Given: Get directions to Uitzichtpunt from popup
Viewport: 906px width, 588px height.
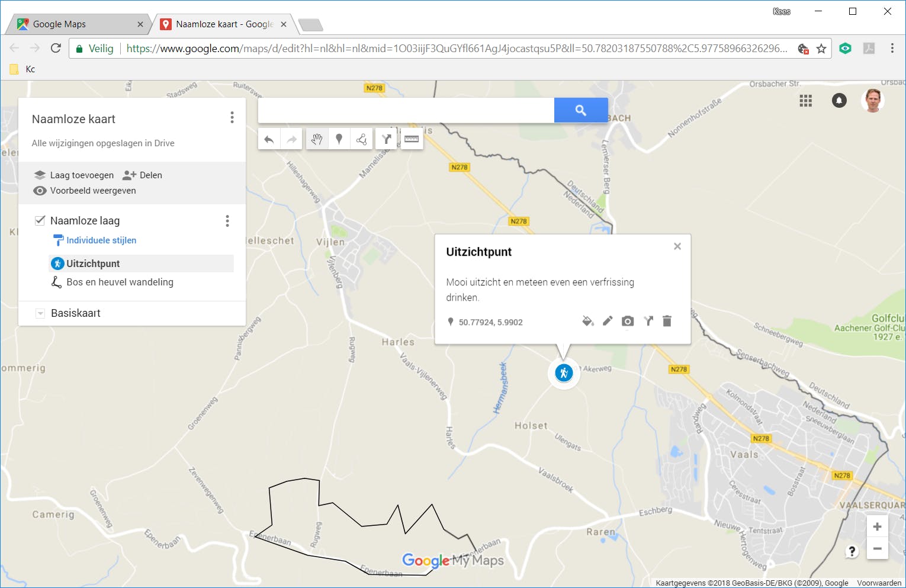Looking at the screenshot, I should click(648, 321).
